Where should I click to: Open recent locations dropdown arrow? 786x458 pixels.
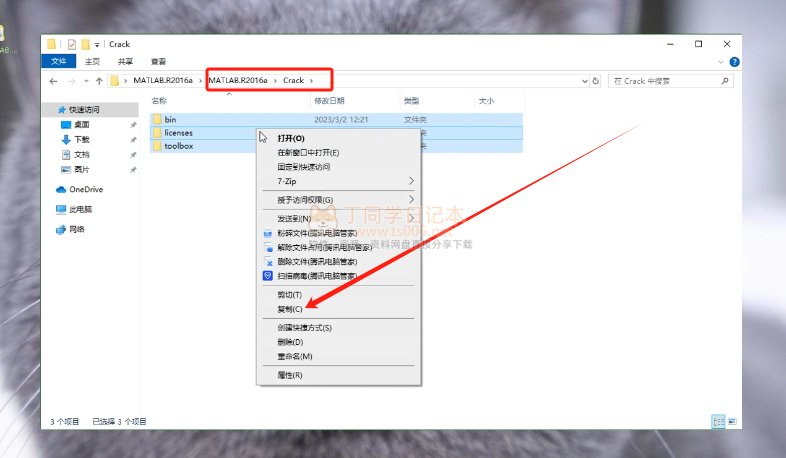point(86,81)
